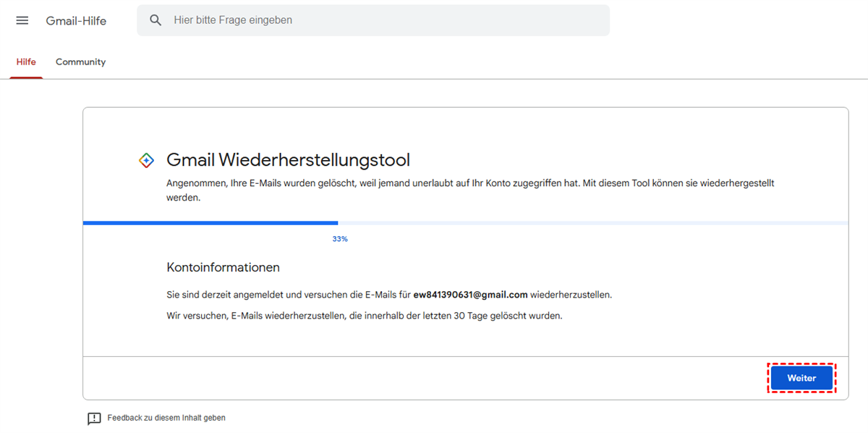Open the hamburger main menu
This screenshot has width=868, height=433.
[22, 20]
